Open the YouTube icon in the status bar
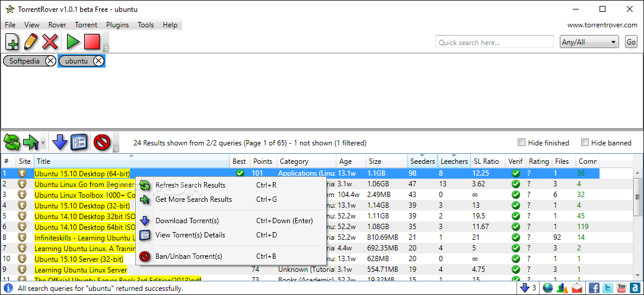The image size is (644, 295). (x=621, y=288)
